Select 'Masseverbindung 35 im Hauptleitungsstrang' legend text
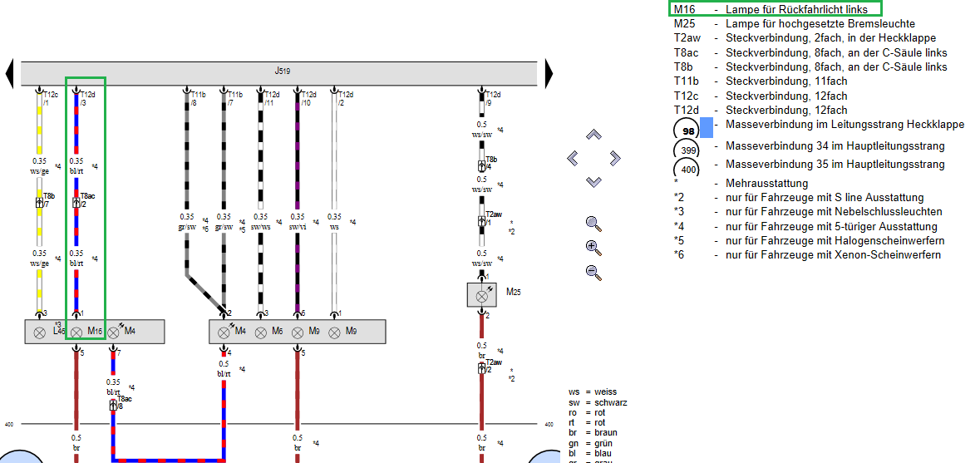The width and height of the screenshot is (980, 463). pyautogui.click(x=835, y=165)
